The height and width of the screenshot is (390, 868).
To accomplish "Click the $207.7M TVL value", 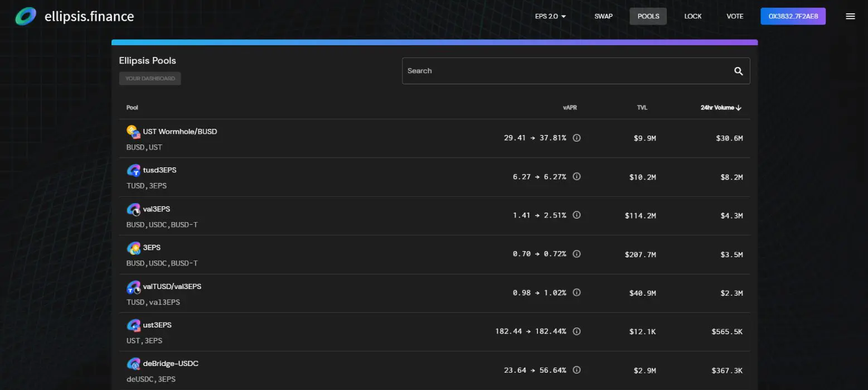I will click(641, 254).
